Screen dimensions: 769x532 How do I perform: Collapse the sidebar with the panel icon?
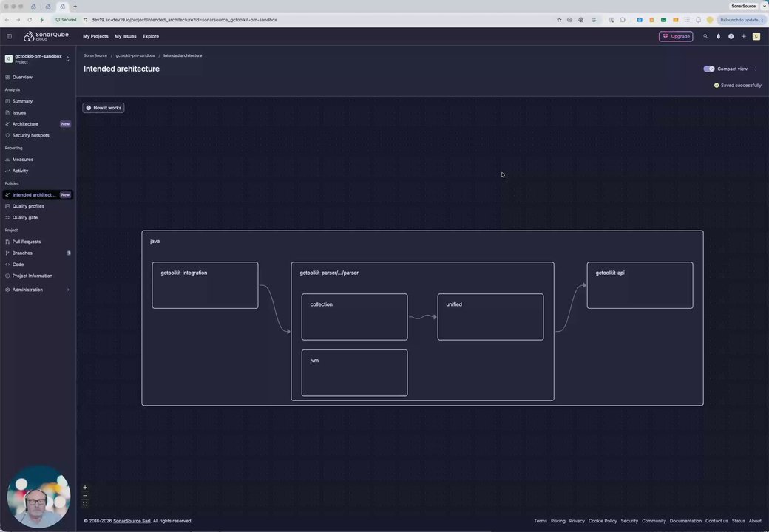click(x=9, y=36)
